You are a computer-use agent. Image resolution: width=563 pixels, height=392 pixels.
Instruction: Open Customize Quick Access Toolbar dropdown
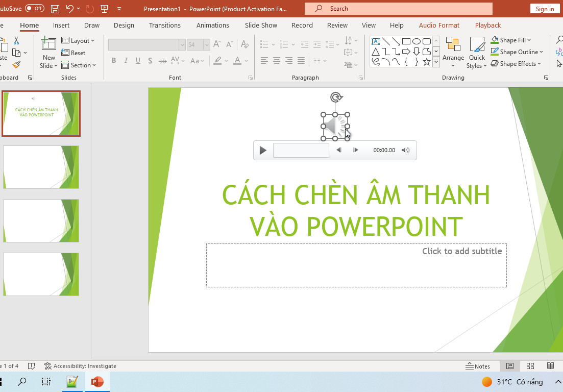pyautogui.click(x=119, y=9)
